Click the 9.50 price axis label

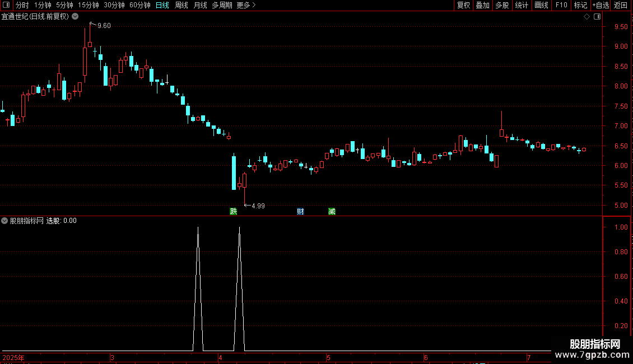pyautogui.click(x=621, y=27)
